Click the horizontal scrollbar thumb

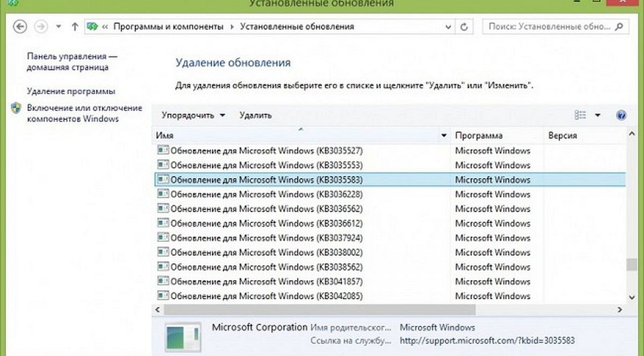[x=319, y=309]
